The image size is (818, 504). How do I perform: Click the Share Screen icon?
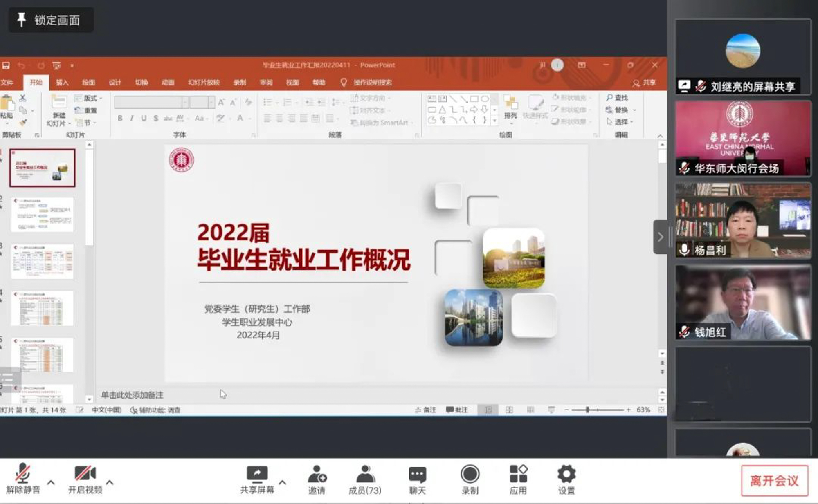tap(257, 474)
